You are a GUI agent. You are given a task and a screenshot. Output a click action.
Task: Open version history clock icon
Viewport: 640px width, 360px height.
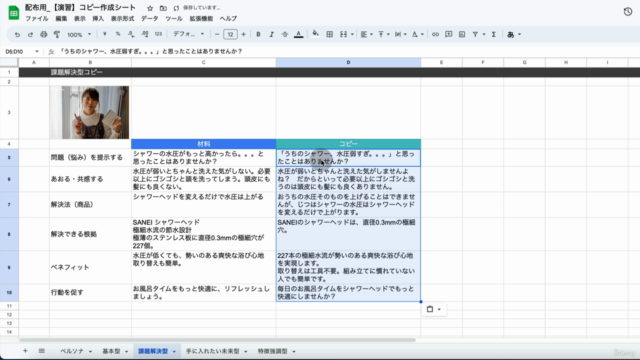(628, 11)
